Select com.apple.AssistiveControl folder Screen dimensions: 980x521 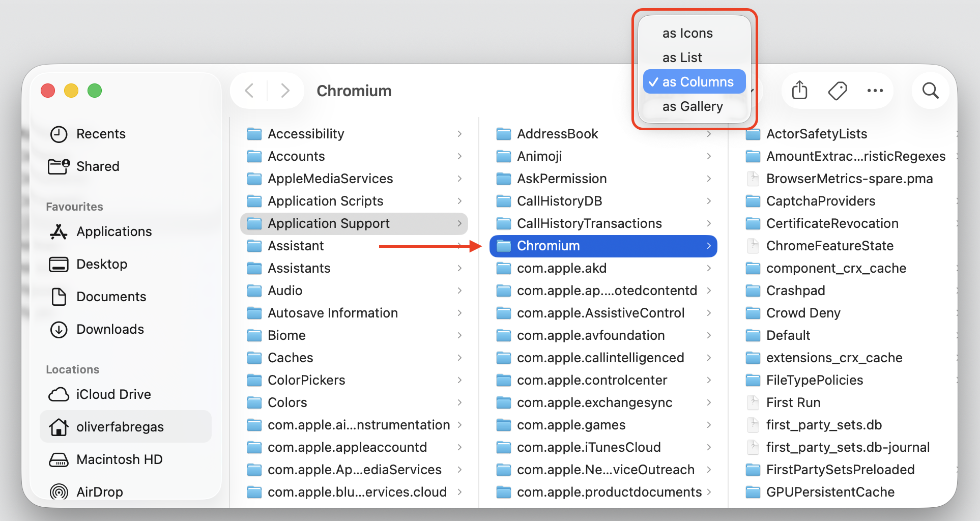tap(603, 313)
